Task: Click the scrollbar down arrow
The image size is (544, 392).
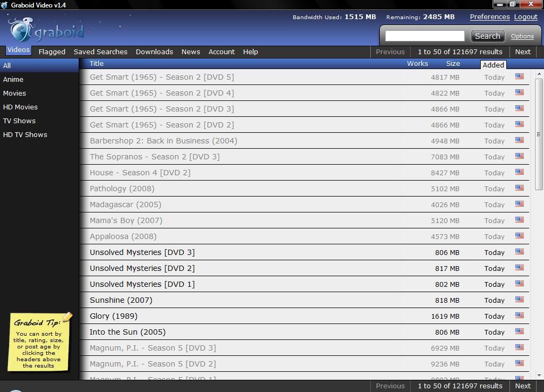Action: (x=539, y=375)
